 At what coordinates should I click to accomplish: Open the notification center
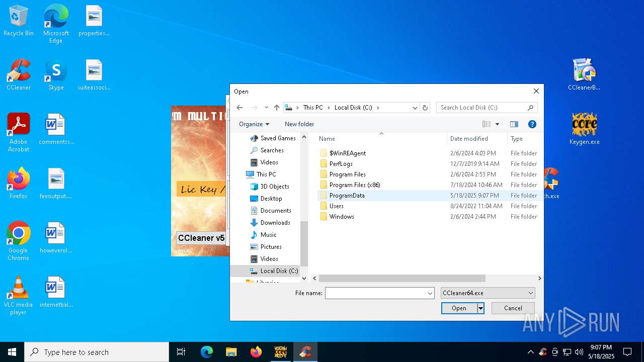point(627,352)
